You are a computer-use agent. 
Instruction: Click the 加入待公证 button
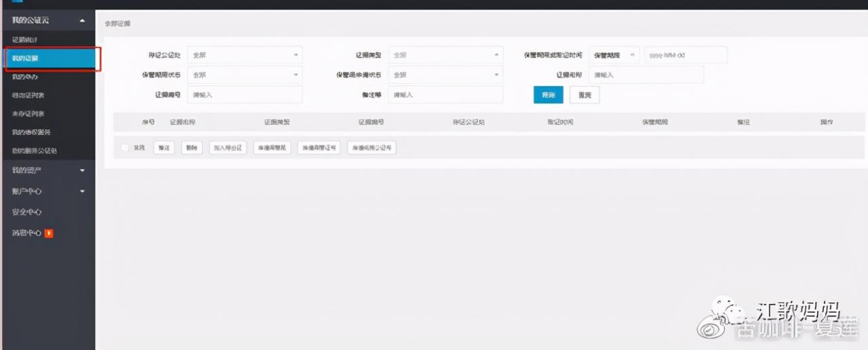[x=228, y=147]
